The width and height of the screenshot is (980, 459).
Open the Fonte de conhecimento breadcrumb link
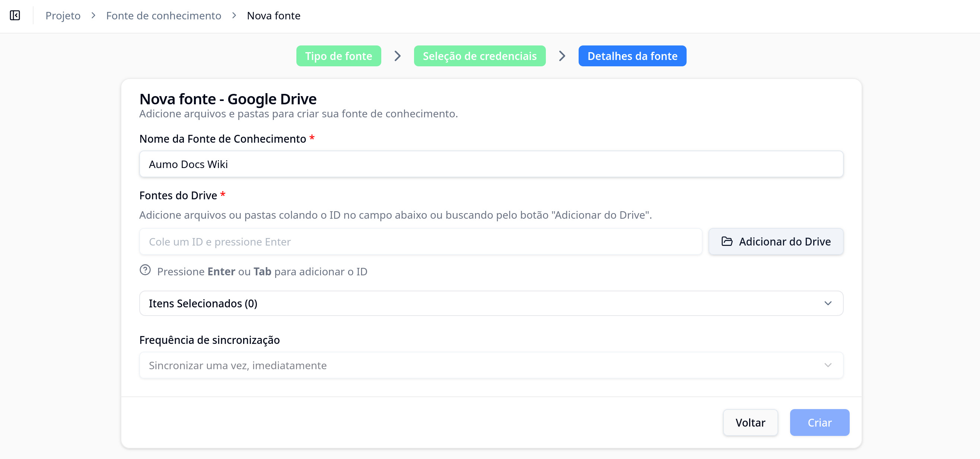point(163,16)
